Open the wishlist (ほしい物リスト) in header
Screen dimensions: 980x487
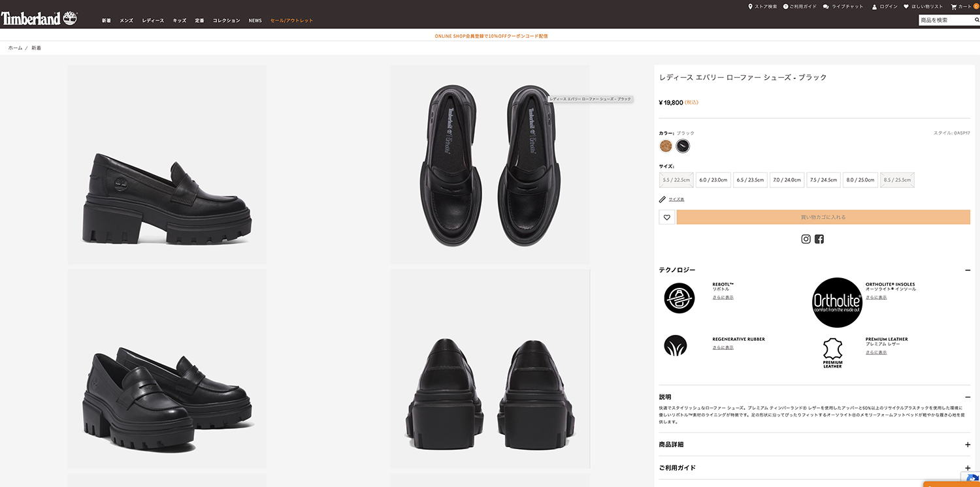923,7
